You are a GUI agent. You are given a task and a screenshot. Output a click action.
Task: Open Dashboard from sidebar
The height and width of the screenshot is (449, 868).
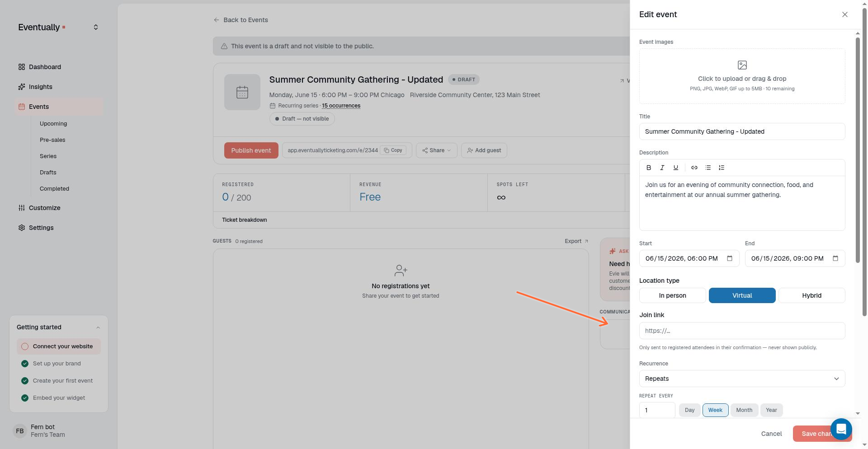click(x=59, y=67)
